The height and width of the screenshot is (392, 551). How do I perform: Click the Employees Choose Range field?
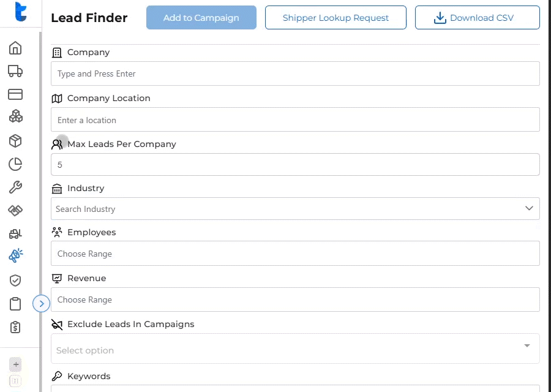295,254
